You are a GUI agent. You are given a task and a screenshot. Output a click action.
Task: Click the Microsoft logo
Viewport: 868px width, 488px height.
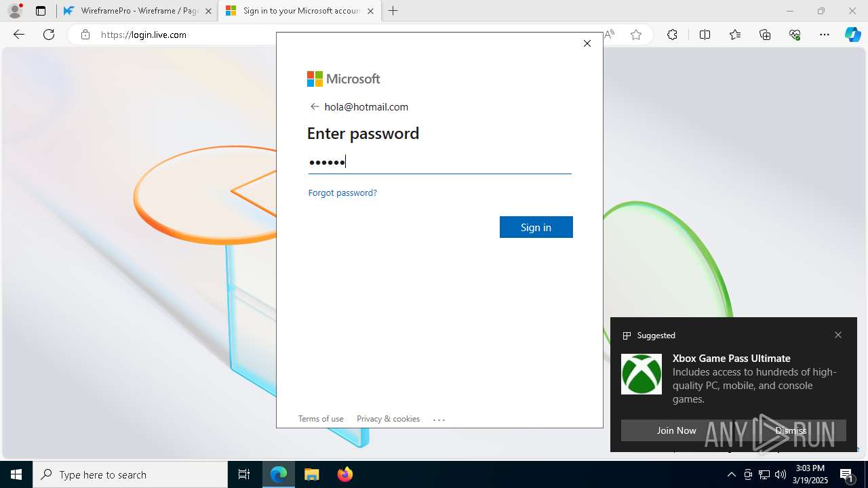pos(344,79)
